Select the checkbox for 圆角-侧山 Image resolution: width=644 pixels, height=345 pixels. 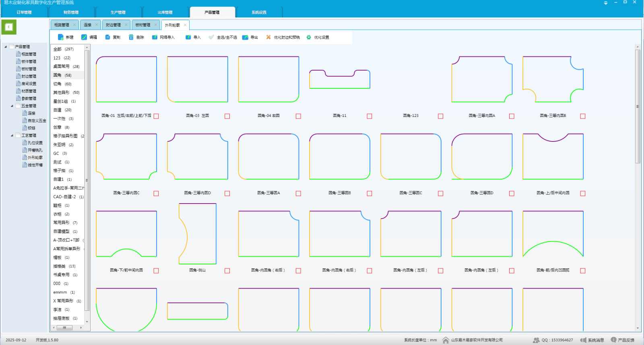click(x=227, y=271)
